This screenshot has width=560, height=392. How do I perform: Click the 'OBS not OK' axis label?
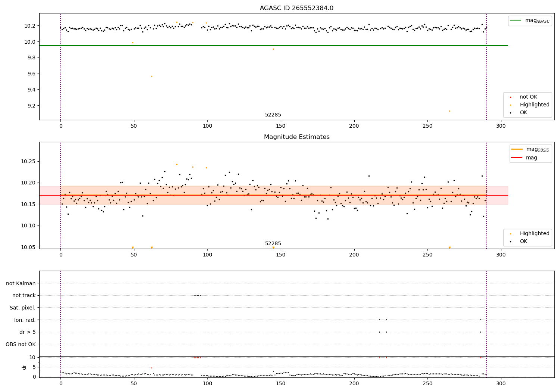[21, 344]
